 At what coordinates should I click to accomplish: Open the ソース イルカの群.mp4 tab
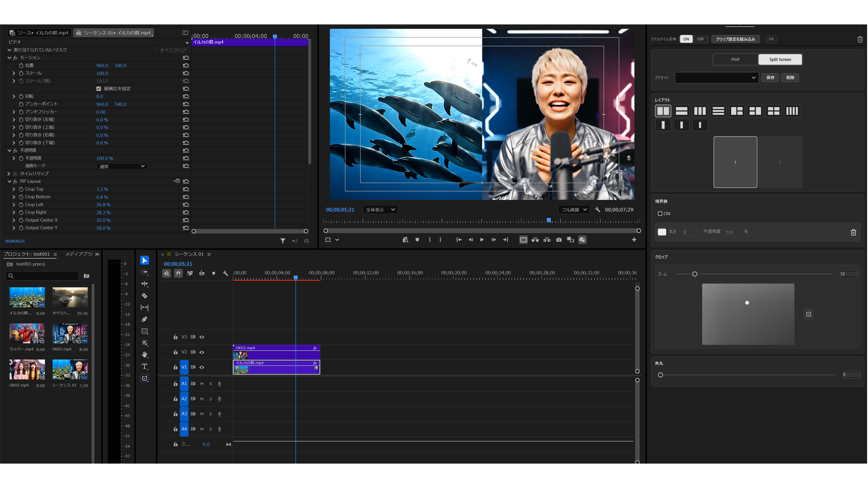[40, 33]
